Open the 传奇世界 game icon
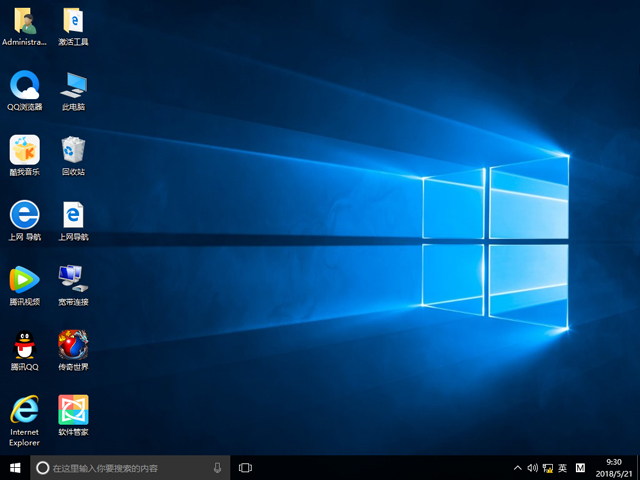 tap(73, 345)
